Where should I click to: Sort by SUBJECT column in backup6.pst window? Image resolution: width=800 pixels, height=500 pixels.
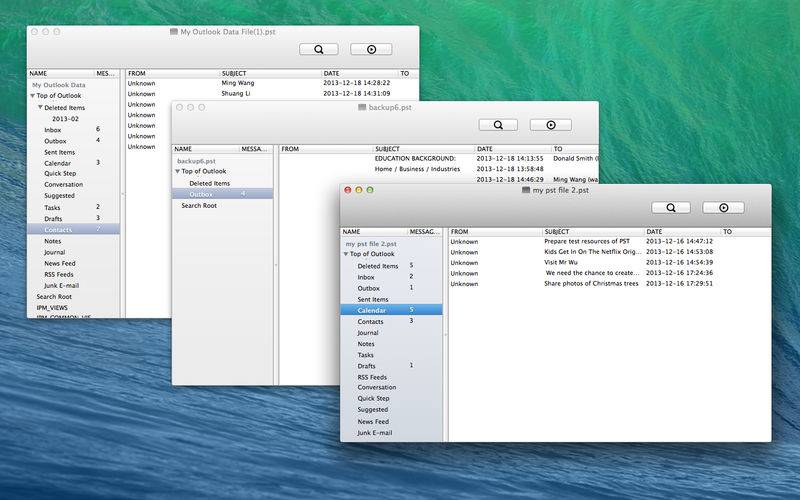coord(423,149)
